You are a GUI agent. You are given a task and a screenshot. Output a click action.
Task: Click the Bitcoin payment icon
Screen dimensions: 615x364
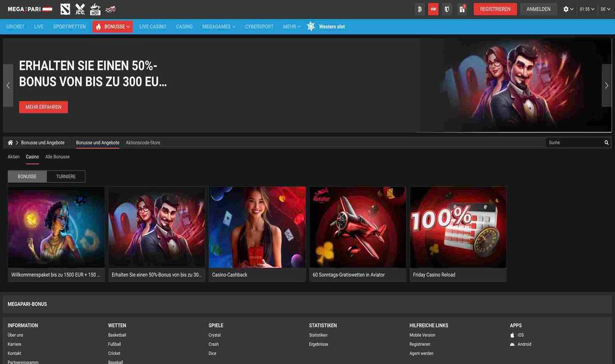coord(419,8)
